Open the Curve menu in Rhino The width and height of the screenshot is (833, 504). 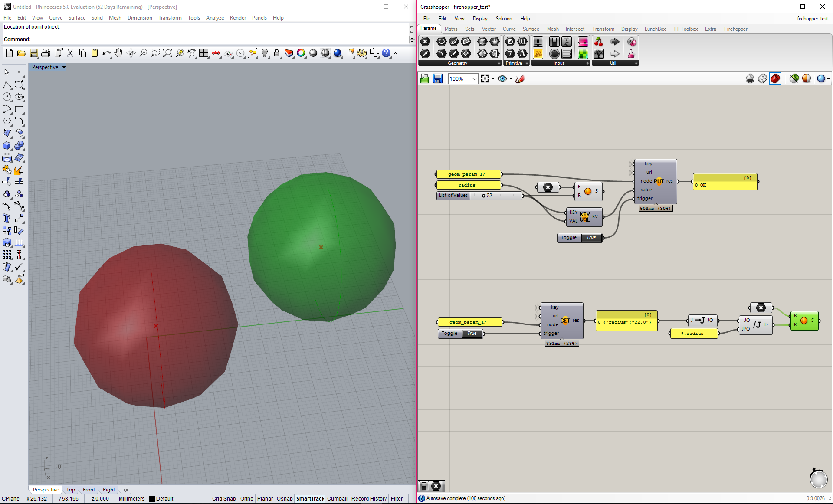(x=56, y=18)
